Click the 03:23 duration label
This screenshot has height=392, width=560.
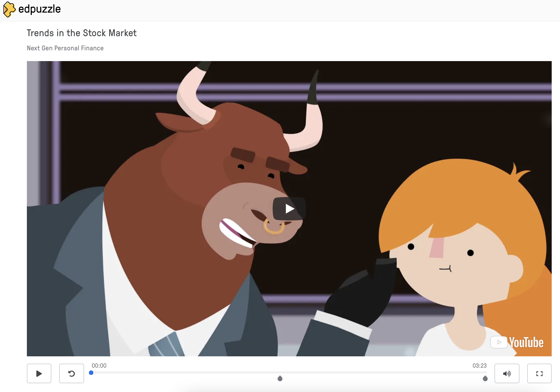[x=479, y=366]
